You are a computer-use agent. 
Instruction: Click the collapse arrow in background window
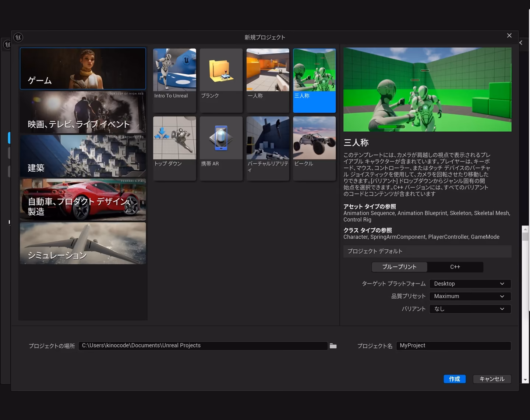coord(521,43)
